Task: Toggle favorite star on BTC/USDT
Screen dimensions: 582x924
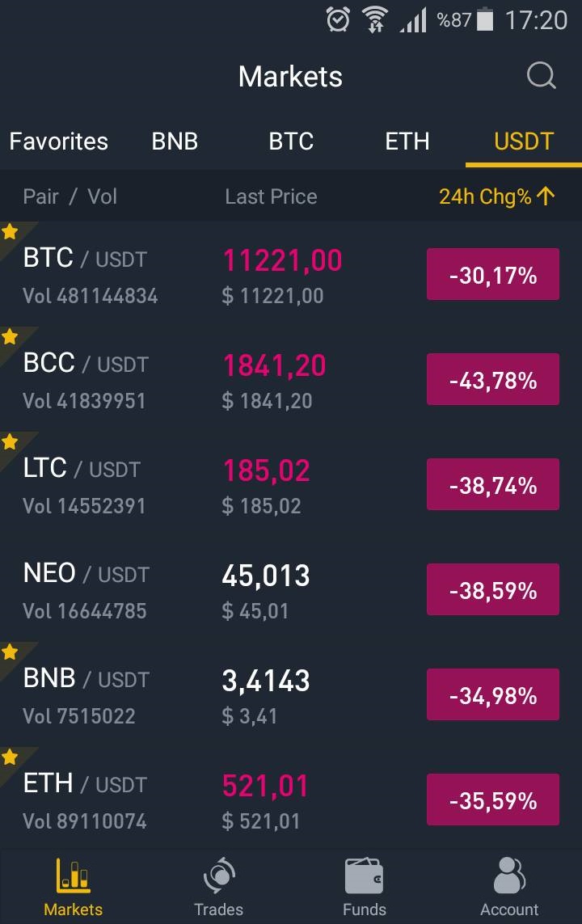Action: coord(10,232)
